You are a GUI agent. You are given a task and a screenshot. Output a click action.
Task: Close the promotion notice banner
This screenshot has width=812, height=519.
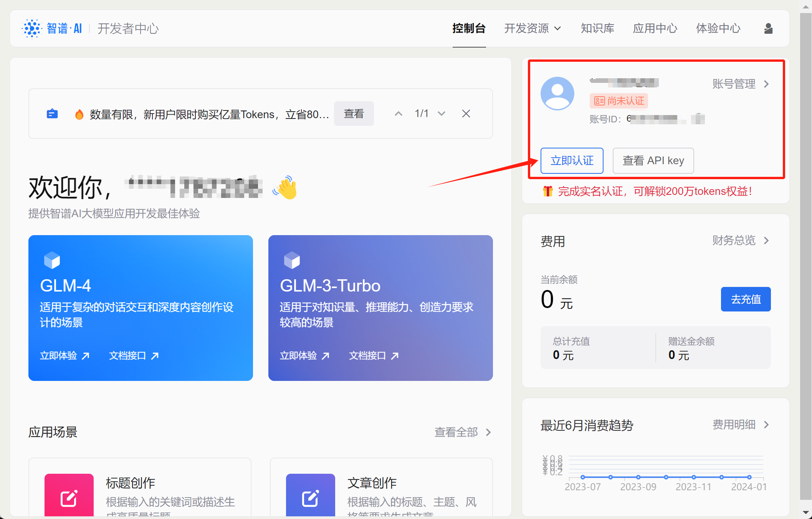tap(466, 114)
